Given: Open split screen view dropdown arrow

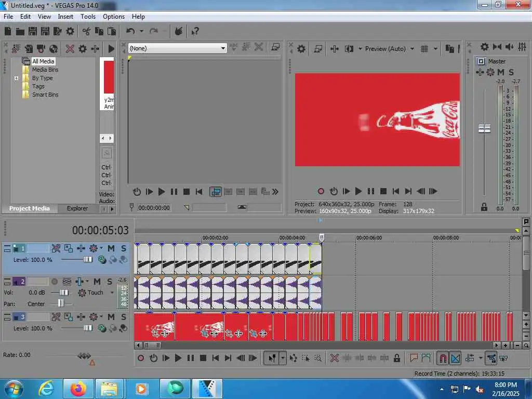Looking at the screenshot, I should [360, 49].
